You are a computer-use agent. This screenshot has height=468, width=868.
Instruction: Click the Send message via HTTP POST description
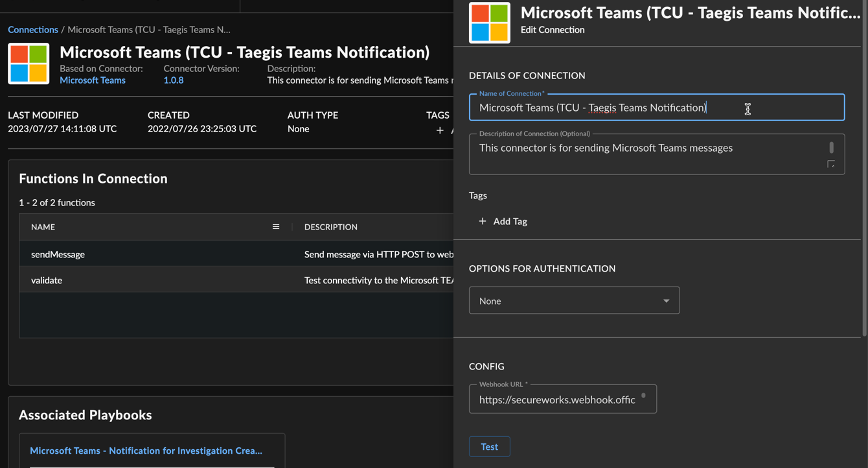pos(379,254)
